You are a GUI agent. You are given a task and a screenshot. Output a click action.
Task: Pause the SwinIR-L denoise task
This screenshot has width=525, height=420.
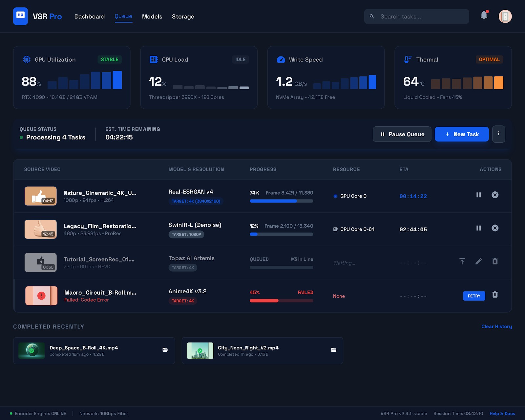coord(478,228)
